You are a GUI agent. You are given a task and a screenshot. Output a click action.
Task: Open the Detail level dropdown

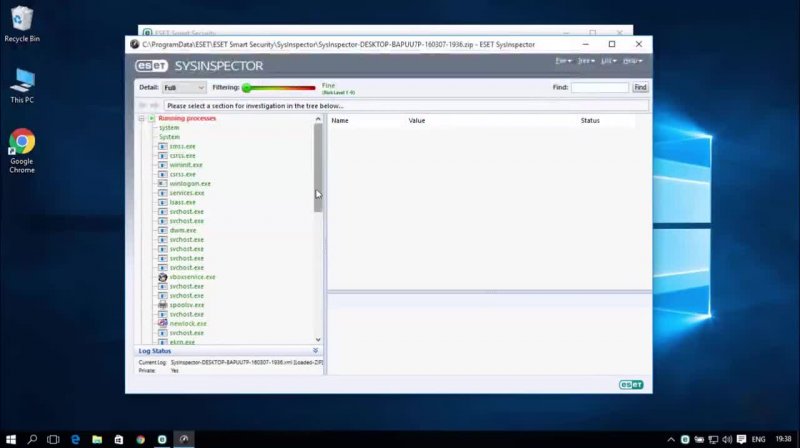pos(184,88)
